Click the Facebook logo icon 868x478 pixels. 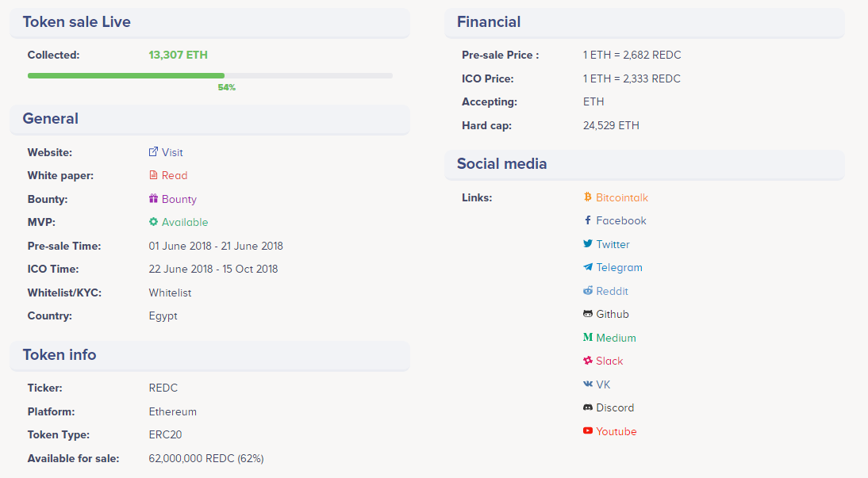(588, 220)
